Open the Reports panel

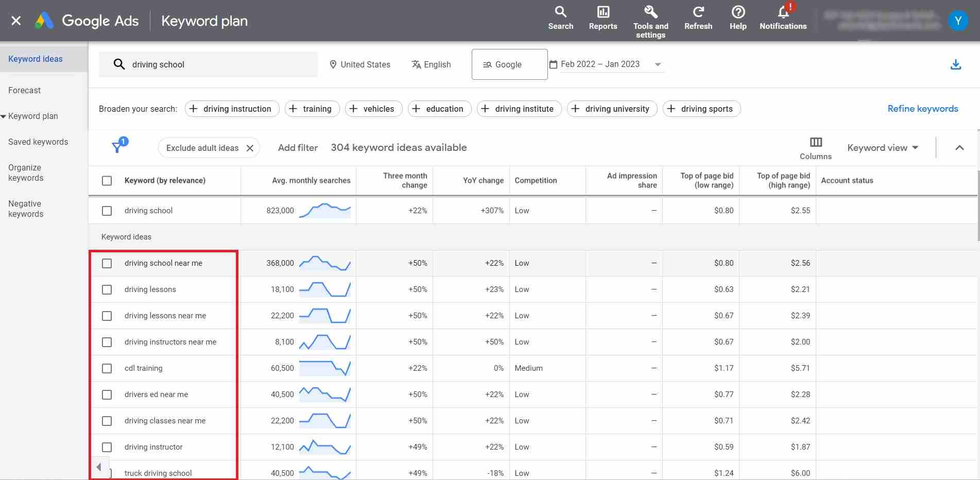(602, 18)
